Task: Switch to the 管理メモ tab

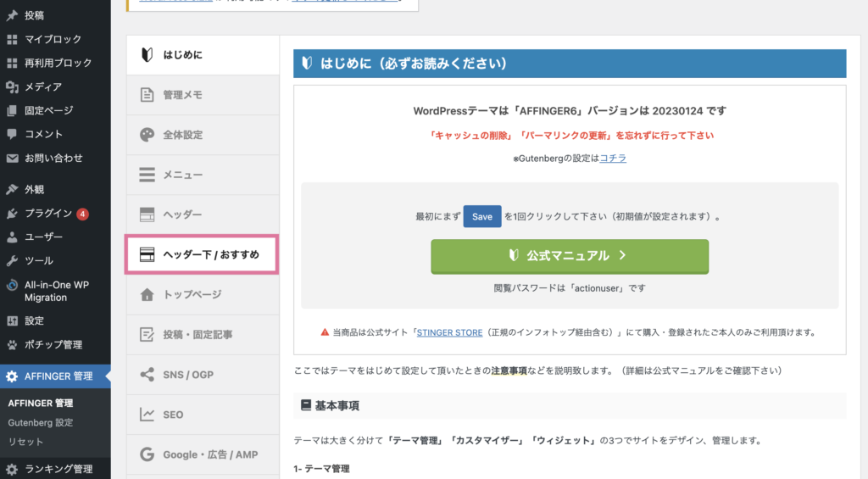Action: 203,95
